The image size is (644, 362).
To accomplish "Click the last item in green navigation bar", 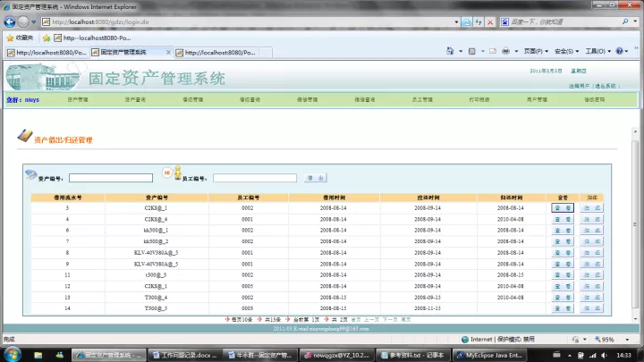I will click(x=594, y=100).
